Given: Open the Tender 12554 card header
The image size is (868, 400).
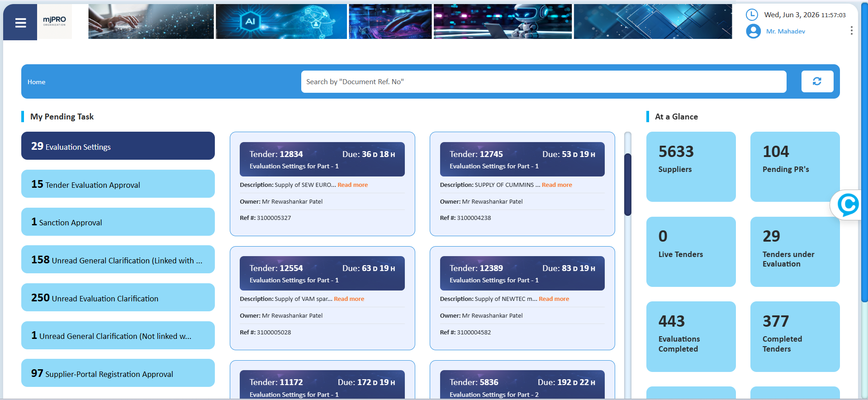Looking at the screenshot, I should pos(322,273).
